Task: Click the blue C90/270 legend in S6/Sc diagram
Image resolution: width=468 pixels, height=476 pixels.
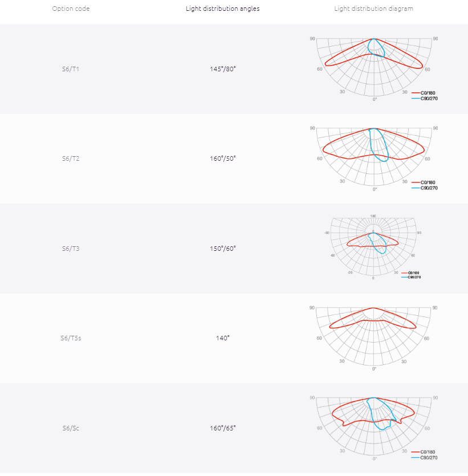Action: click(x=425, y=458)
